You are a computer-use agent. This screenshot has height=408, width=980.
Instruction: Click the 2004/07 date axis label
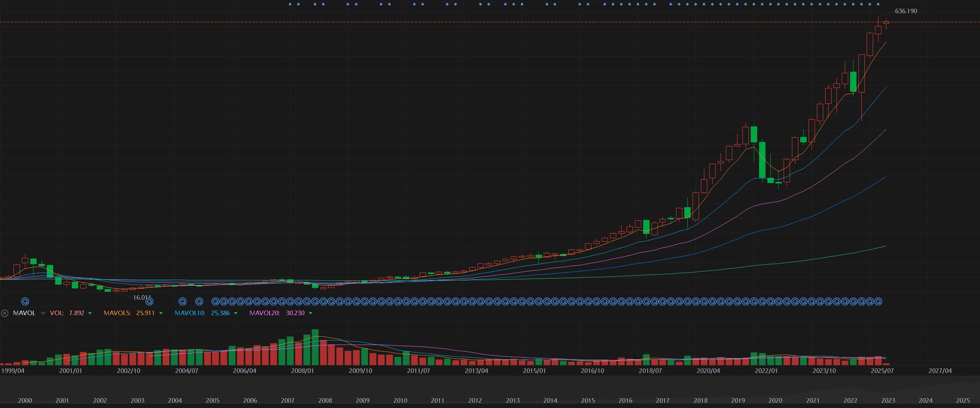click(187, 371)
